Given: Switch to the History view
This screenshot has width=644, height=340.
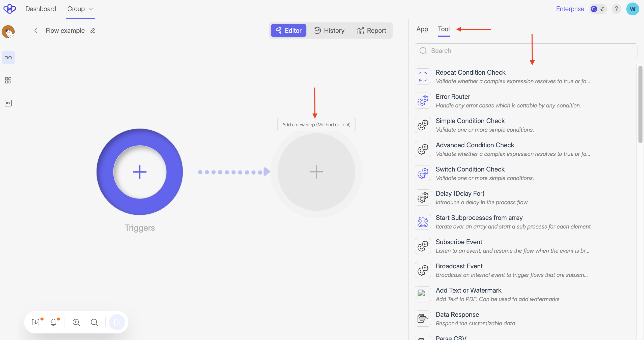Looking at the screenshot, I should tap(329, 30).
